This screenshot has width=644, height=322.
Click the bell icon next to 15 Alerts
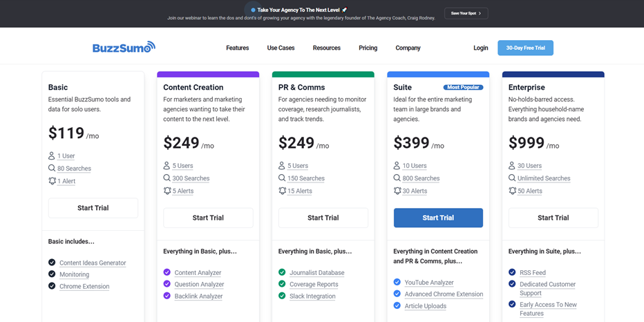click(x=282, y=191)
